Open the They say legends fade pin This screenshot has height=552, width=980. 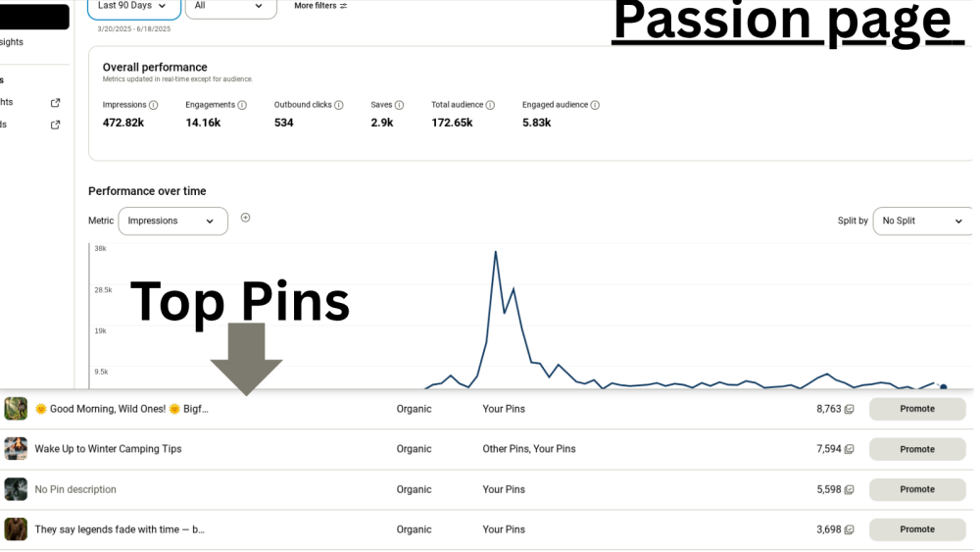click(120, 529)
